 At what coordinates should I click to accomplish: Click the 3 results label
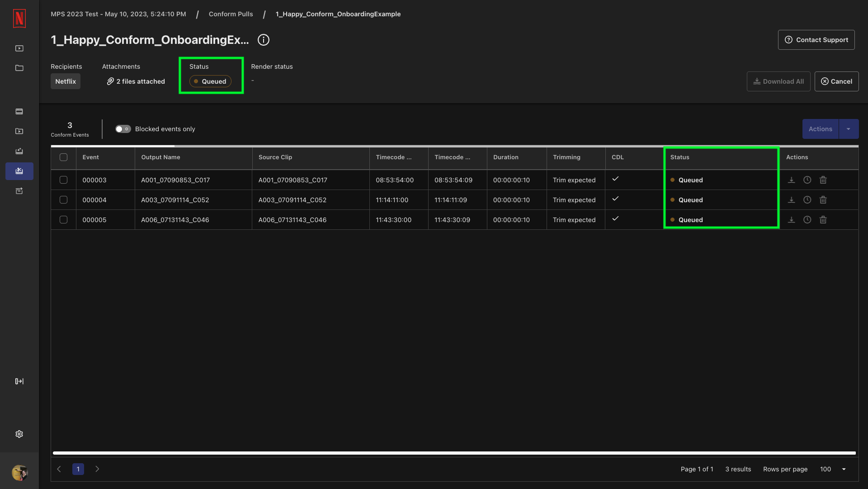[738, 469]
